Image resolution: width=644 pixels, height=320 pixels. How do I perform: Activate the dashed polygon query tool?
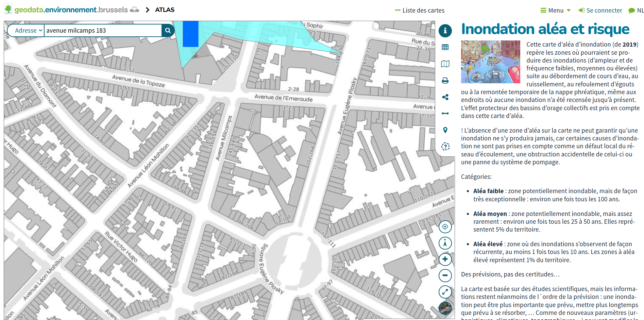pyautogui.click(x=445, y=147)
